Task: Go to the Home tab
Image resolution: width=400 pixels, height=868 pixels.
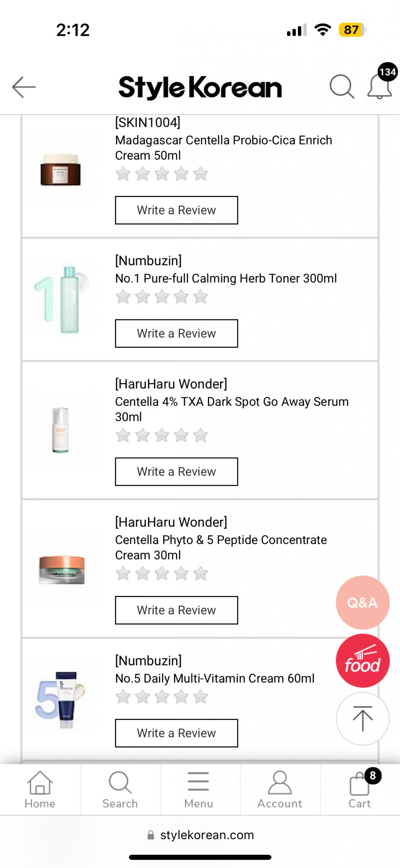Action: (40, 790)
